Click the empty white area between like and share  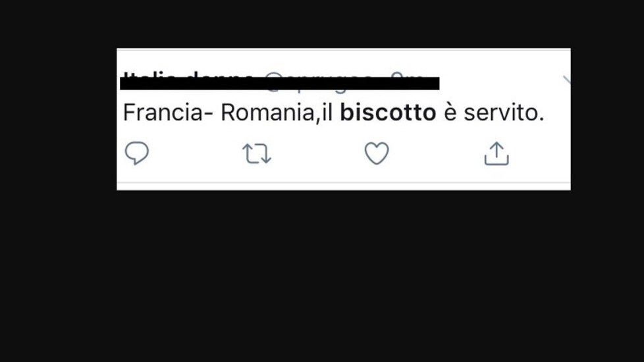[437, 153]
